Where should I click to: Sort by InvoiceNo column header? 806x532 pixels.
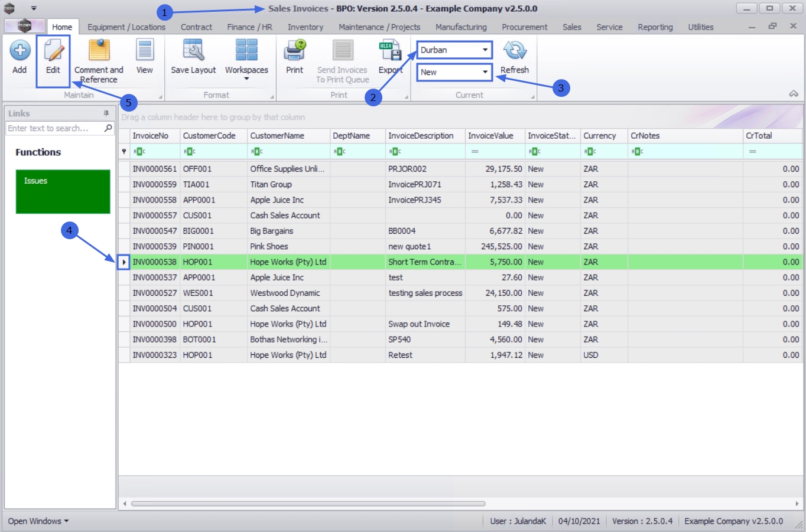coord(155,136)
